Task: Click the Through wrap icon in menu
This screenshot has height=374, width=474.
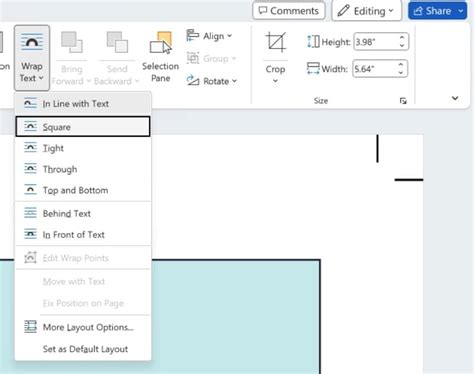Action: pyautogui.click(x=30, y=169)
